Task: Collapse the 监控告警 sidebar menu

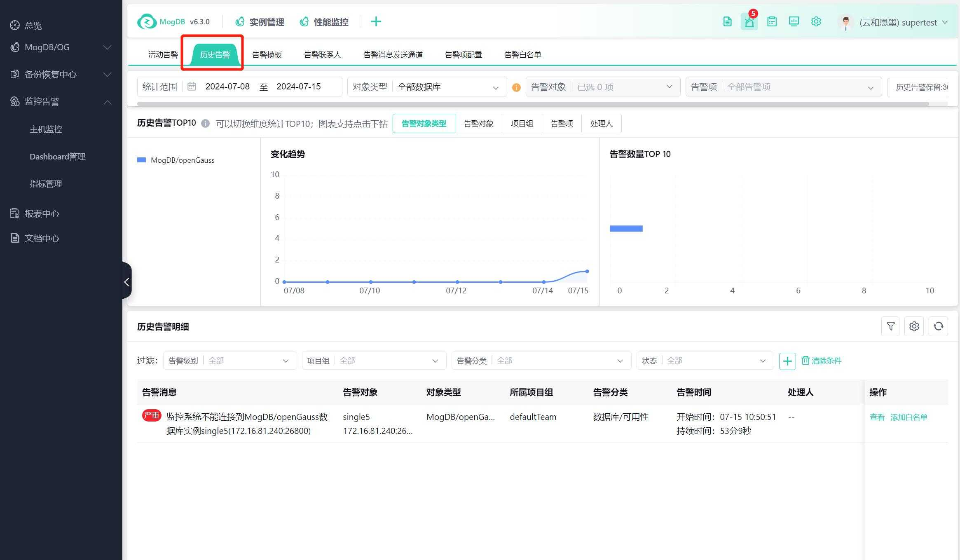Action: click(61, 102)
